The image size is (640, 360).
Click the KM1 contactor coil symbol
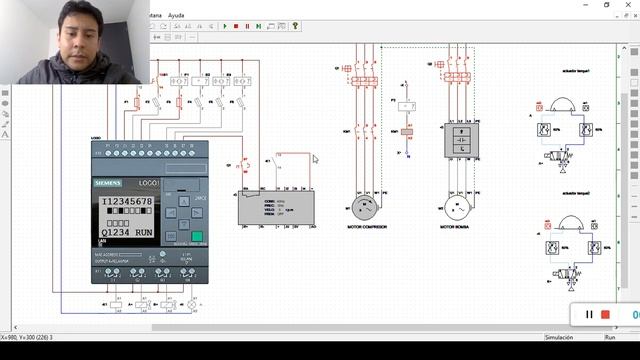(407, 132)
